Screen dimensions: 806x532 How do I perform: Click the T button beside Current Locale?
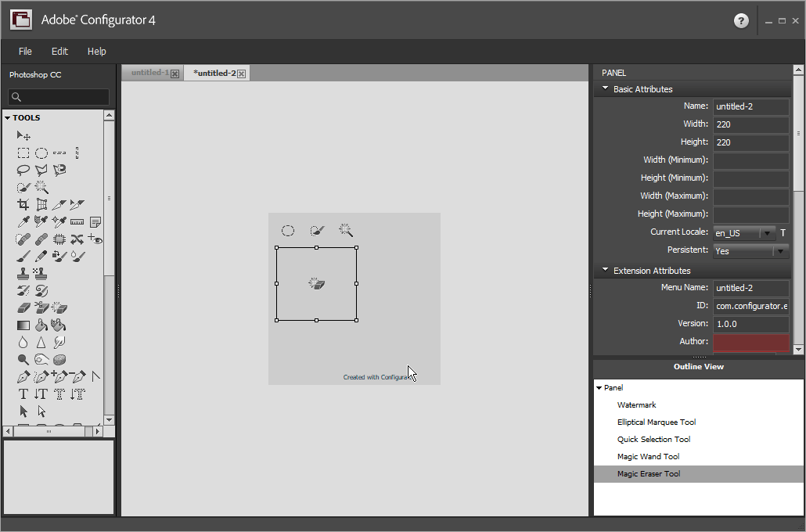tap(783, 233)
